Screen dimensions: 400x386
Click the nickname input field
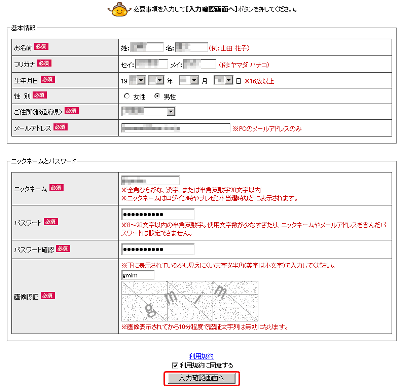tap(150, 181)
